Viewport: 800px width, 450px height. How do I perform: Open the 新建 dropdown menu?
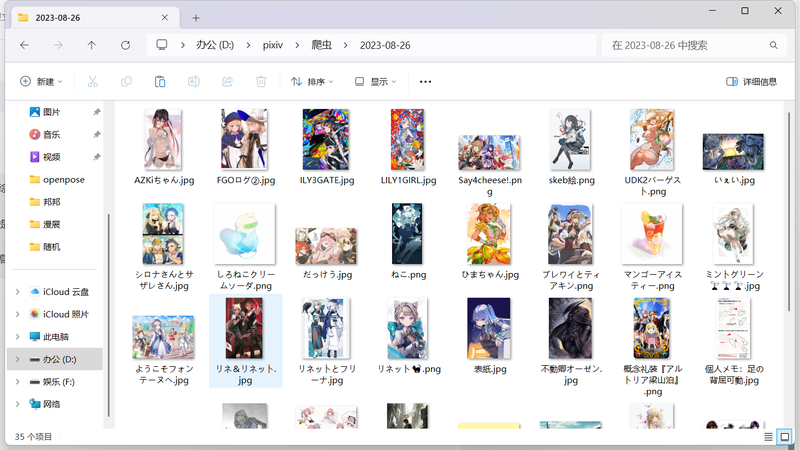(x=41, y=82)
